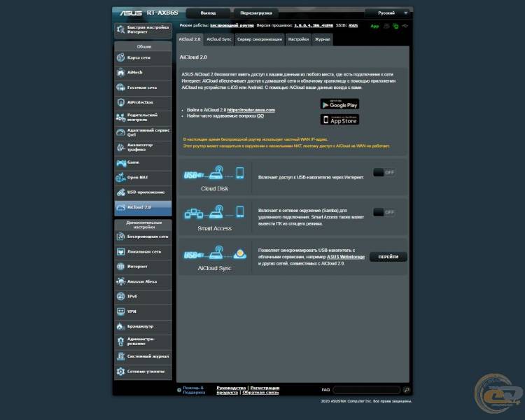Open the Guest Network (Гостевая сеть) icon
Screen dimensions: 525x420
pyautogui.click(x=121, y=87)
